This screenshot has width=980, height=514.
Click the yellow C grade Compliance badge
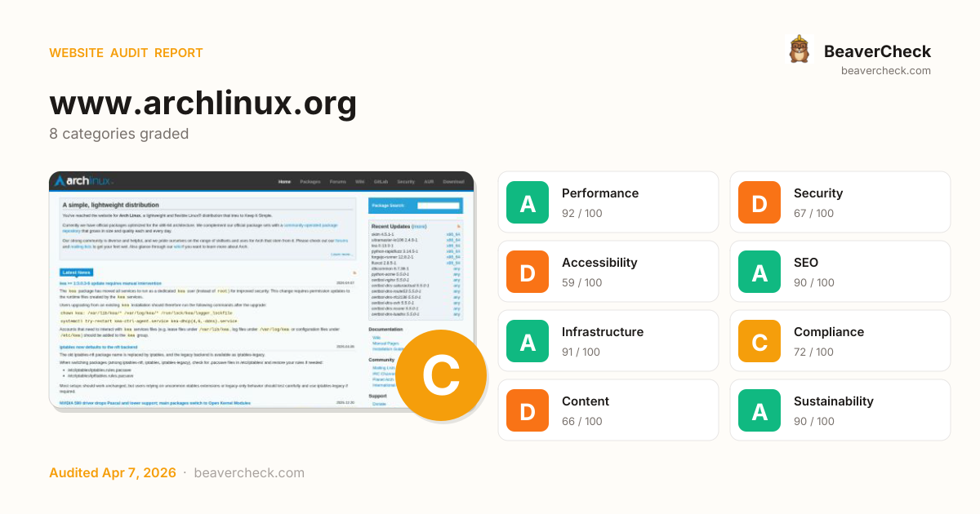coord(759,341)
